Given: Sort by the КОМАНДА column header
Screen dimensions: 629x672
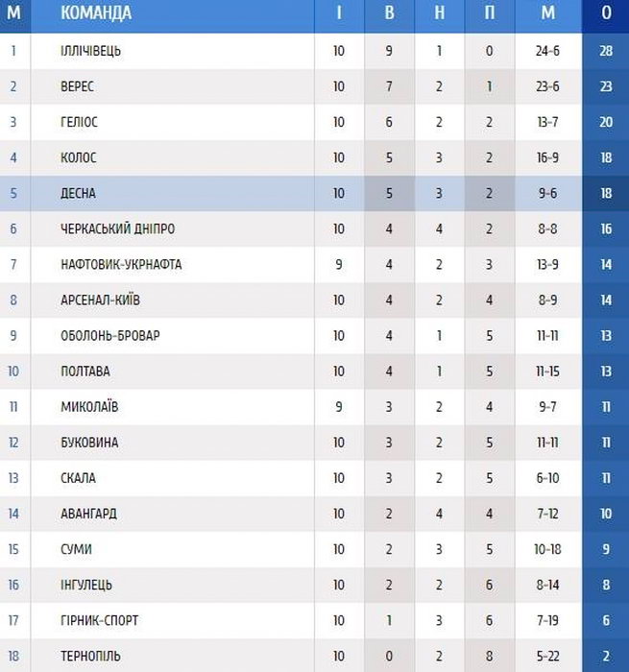Looking at the screenshot, I should 96,13.
